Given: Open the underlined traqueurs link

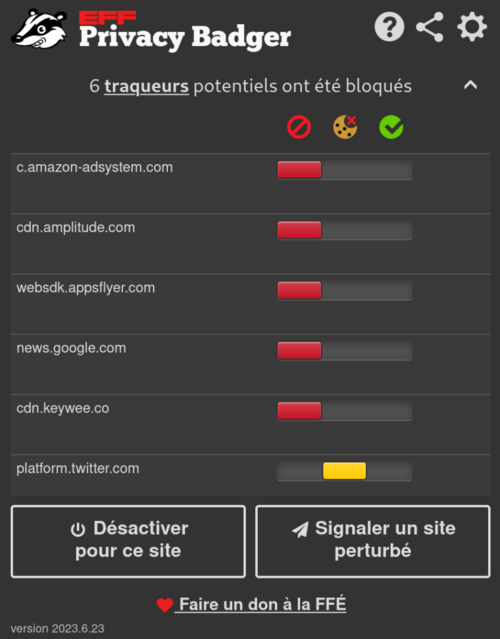Looking at the screenshot, I should (x=146, y=86).
